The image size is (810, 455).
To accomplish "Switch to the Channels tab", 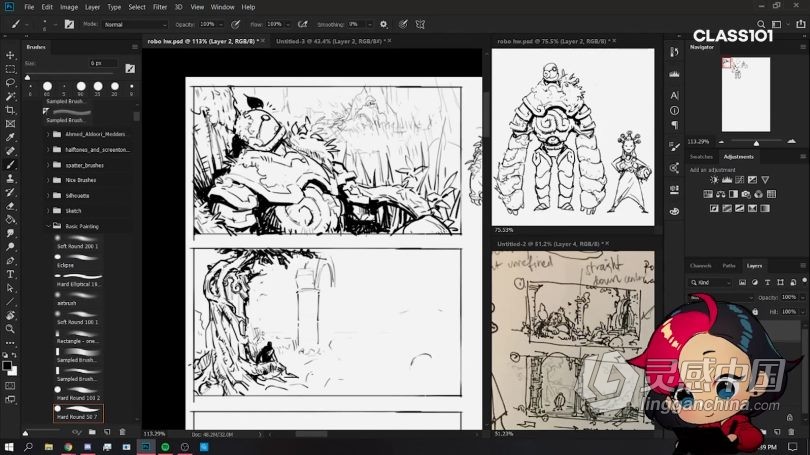I will 700,265.
